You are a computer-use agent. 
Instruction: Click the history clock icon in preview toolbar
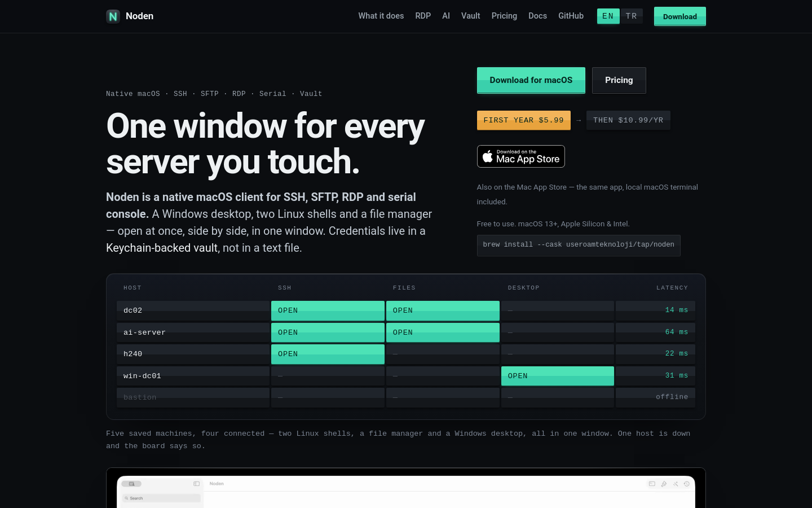(686, 484)
